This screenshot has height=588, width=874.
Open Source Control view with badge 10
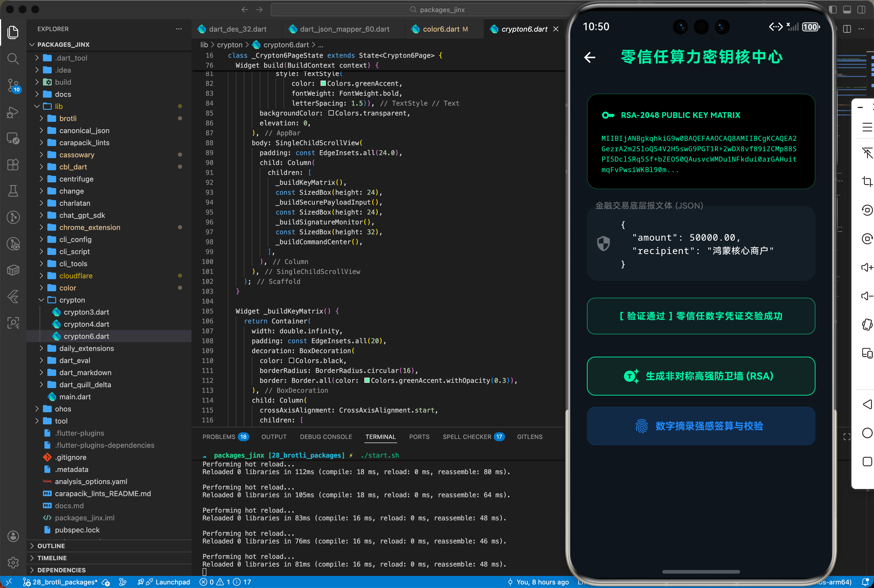(x=13, y=85)
